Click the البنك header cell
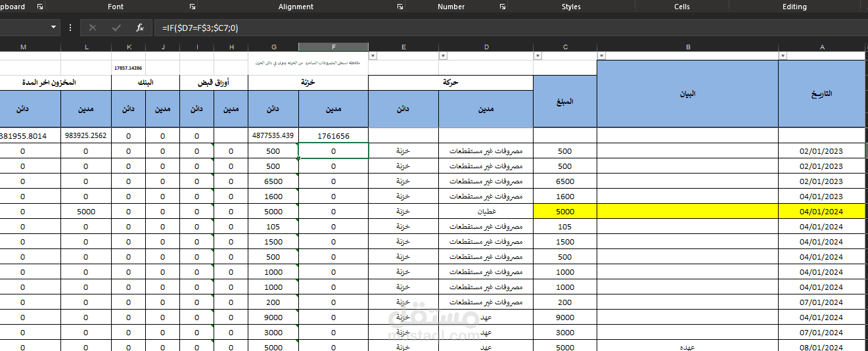 (x=146, y=83)
